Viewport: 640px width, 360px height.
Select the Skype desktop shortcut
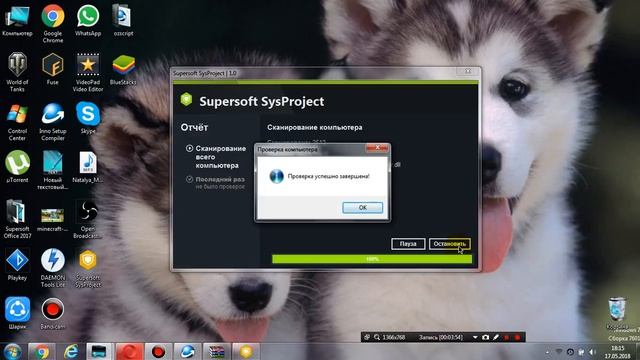pos(88,118)
